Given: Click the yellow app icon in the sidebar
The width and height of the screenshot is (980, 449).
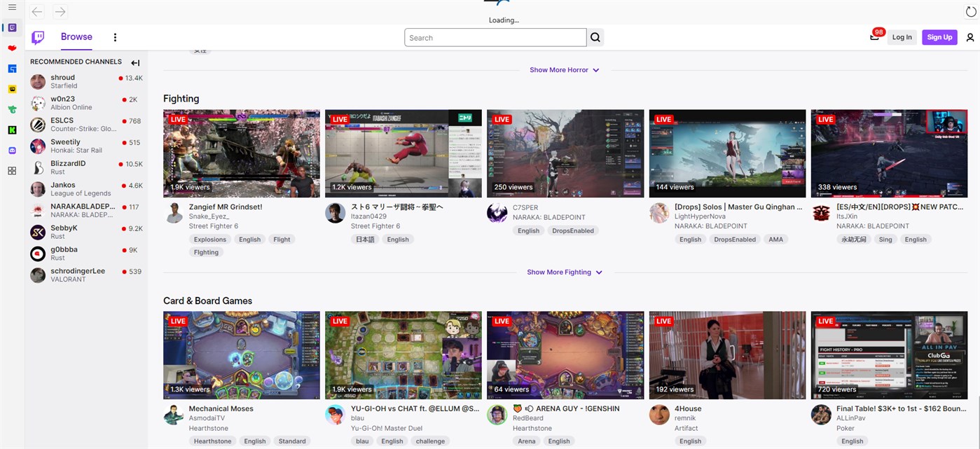Looking at the screenshot, I should coord(11,88).
